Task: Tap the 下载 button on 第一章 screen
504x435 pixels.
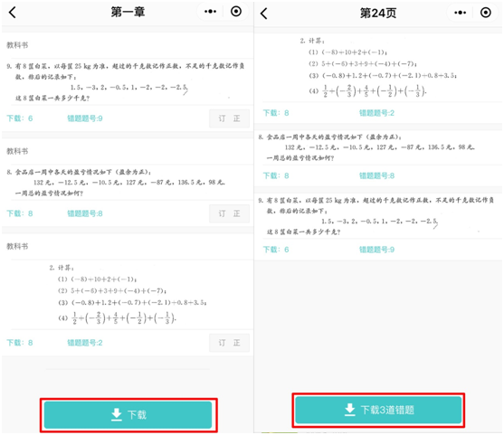Action: click(128, 415)
